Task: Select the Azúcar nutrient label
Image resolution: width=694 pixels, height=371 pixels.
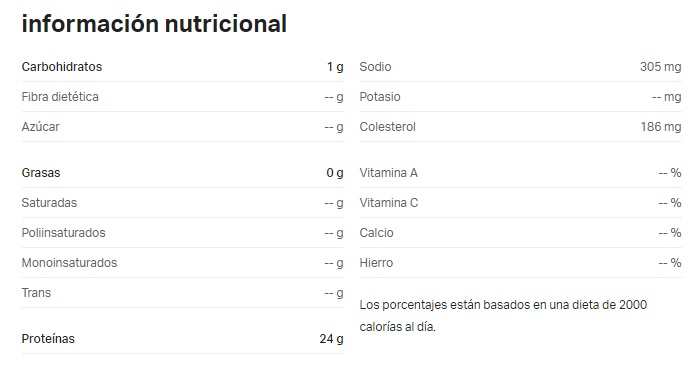Action: click(x=40, y=127)
